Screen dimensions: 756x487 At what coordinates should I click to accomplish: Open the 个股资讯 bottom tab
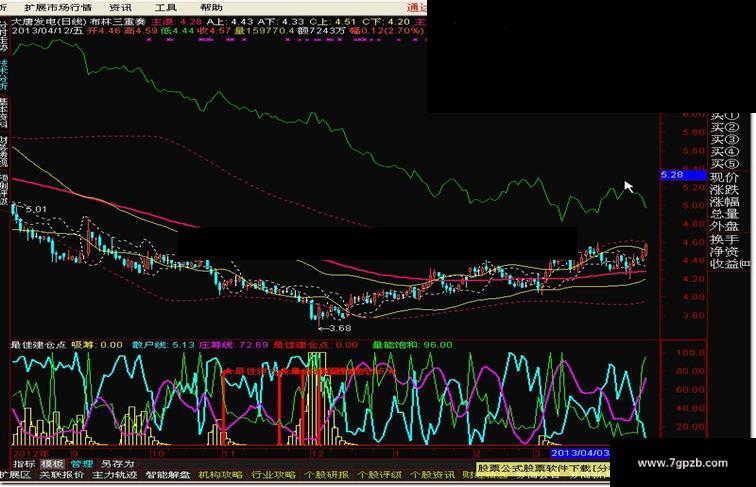click(x=432, y=475)
